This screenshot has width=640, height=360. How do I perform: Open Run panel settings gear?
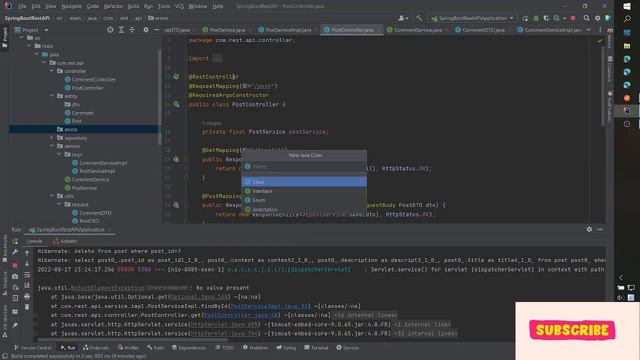tap(589, 229)
